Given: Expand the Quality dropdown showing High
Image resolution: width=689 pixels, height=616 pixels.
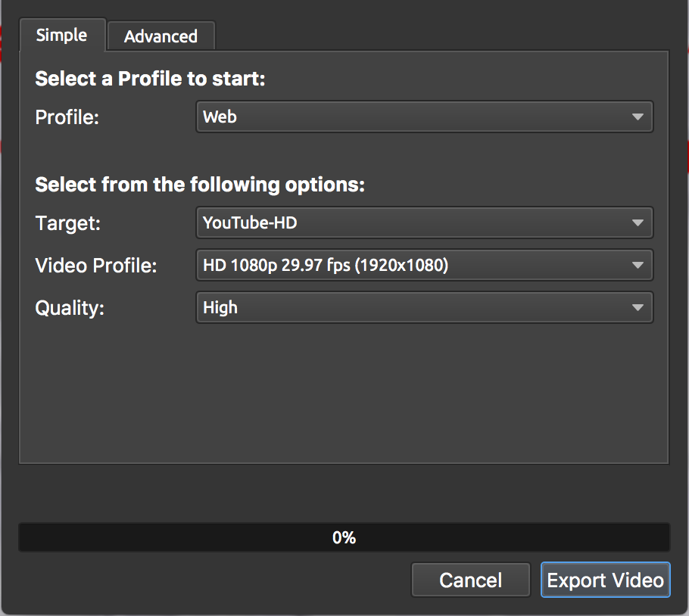Looking at the screenshot, I should (424, 307).
